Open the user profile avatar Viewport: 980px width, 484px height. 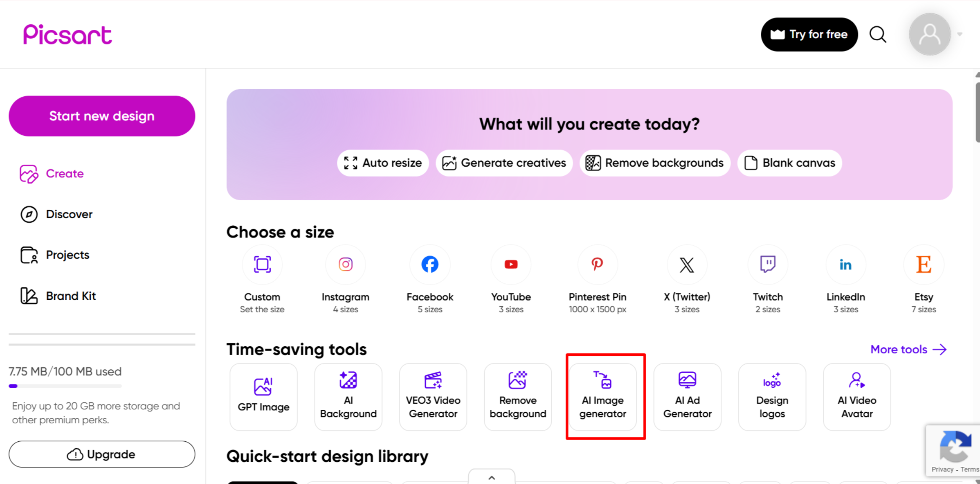(x=929, y=34)
